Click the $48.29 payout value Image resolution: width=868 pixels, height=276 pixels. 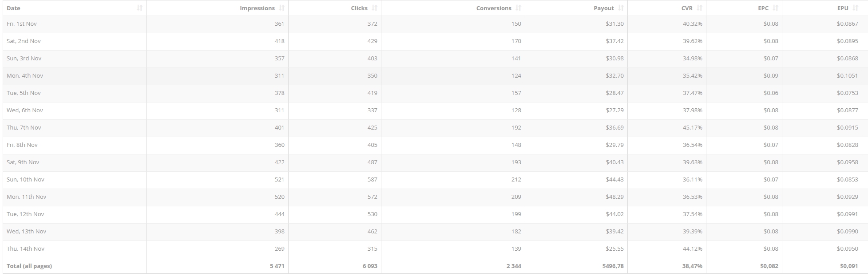point(614,197)
